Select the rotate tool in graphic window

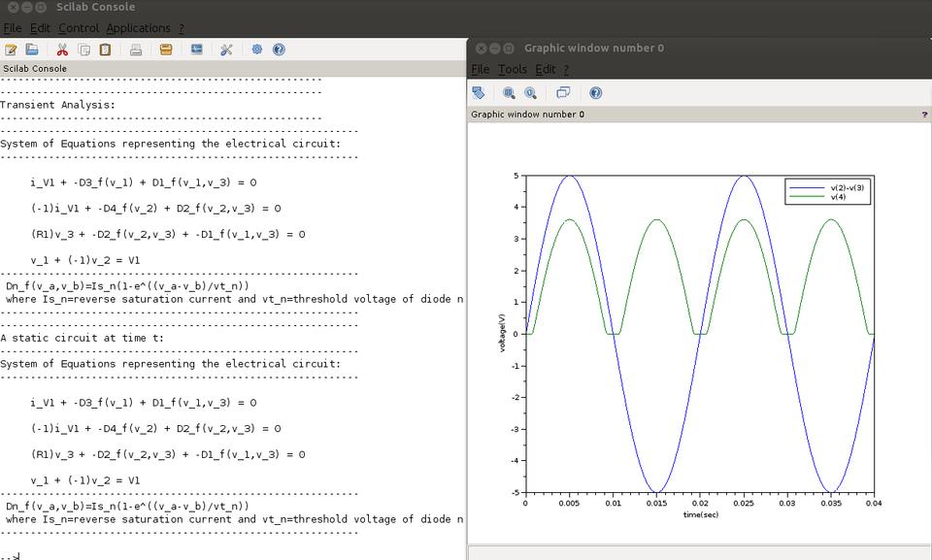pyautogui.click(x=478, y=93)
